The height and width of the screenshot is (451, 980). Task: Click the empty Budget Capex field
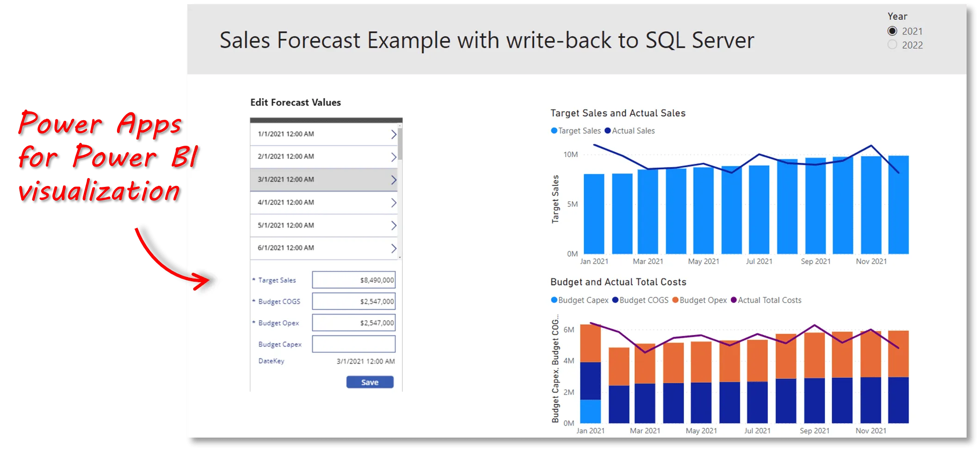coord(354,344)
